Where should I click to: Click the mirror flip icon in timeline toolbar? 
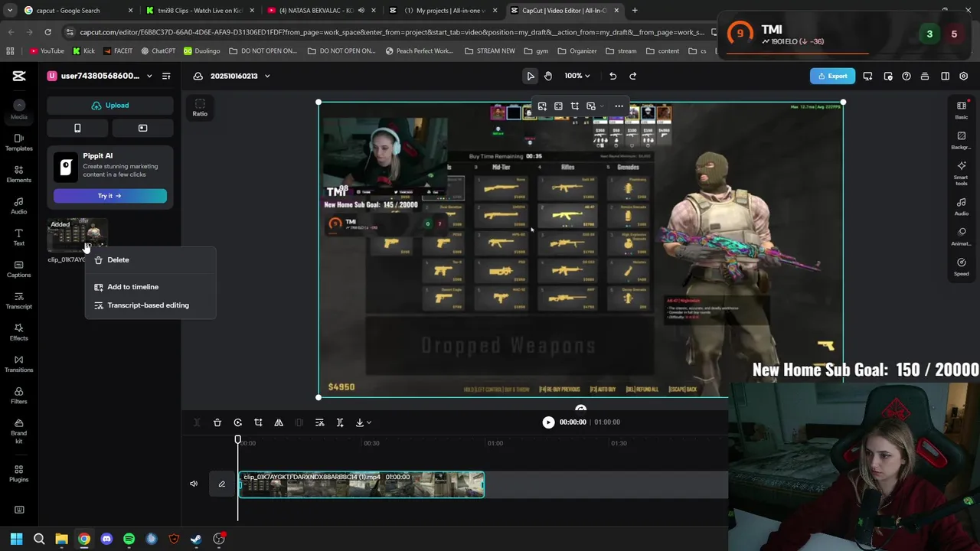279,422
